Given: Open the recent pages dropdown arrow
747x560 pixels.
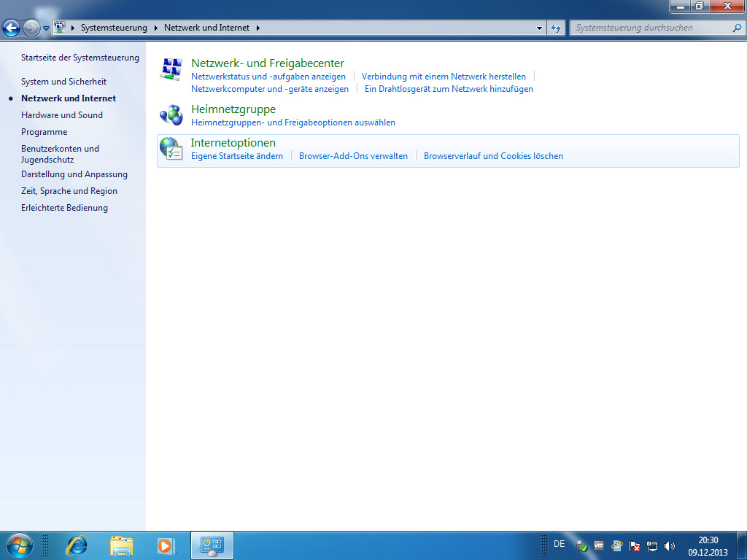Looking at the screenshot, I should pyautogui.click(x=46, y=28).
